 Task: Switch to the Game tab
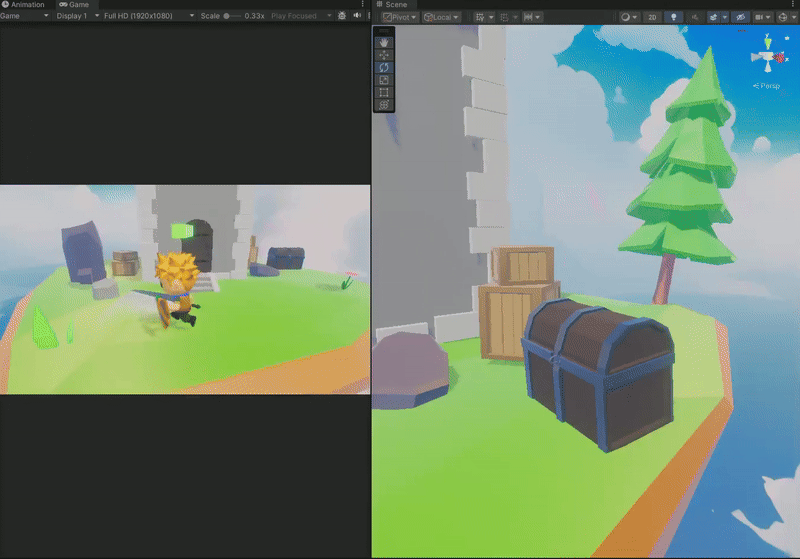point(74,5)
